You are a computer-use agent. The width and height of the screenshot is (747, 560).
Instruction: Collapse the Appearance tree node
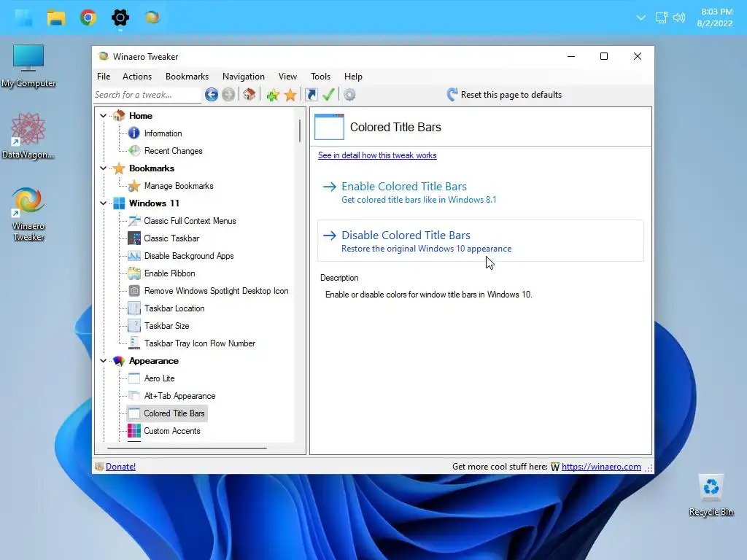104,361
